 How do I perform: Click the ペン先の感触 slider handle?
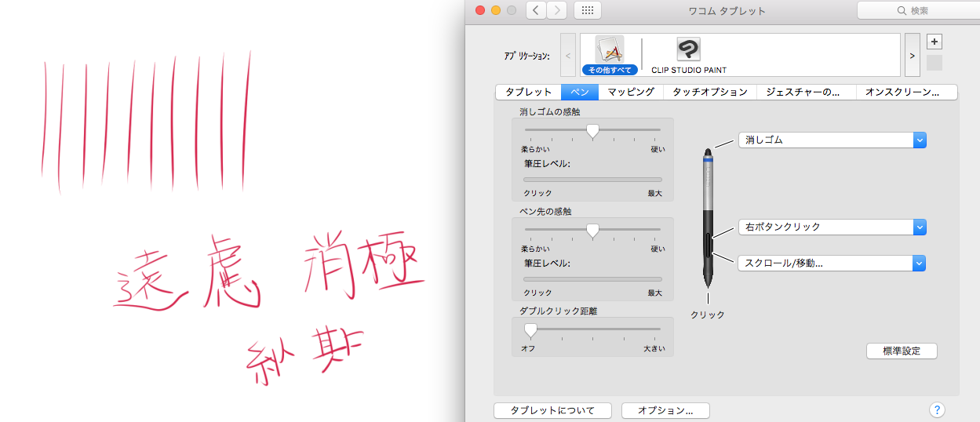pos(593,230)
